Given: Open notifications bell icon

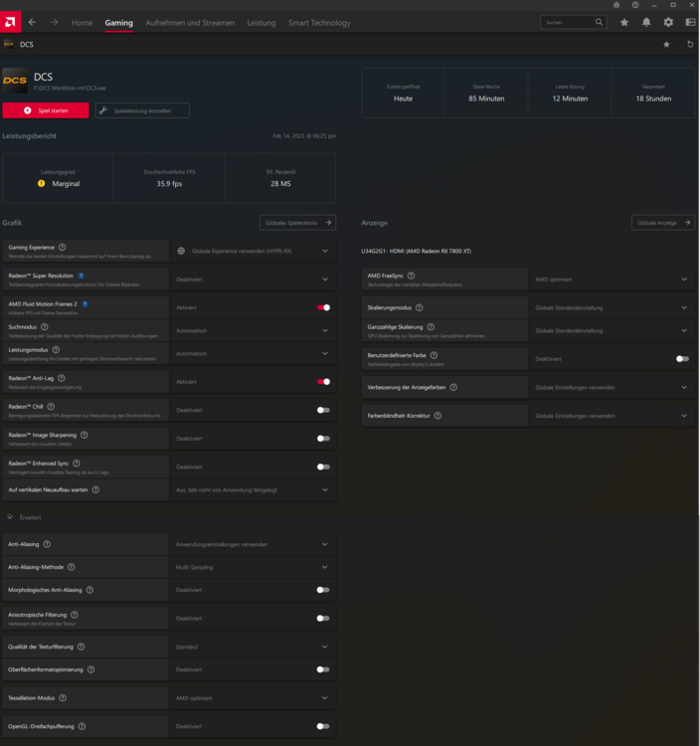Looking at the screenshot, I should point(646,22).
